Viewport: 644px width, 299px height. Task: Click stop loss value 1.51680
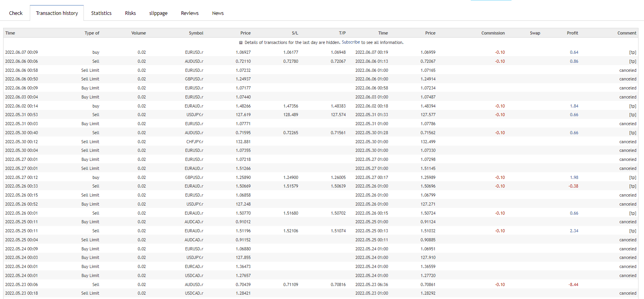[x=290, y=213]
